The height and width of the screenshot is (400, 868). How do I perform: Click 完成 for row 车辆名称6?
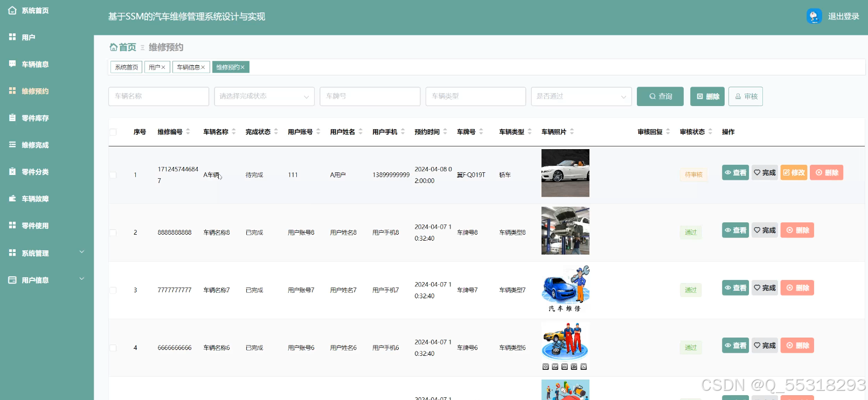click(765, 346)
